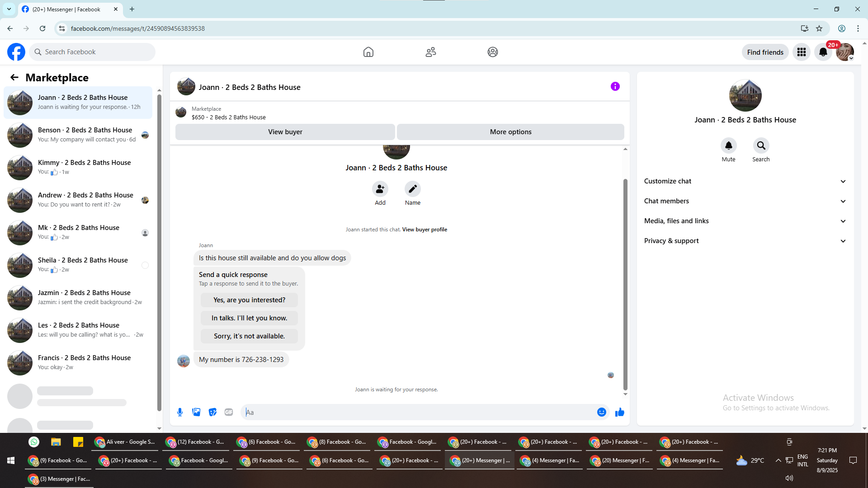Open the sticker picker icon

click(212, 412)
